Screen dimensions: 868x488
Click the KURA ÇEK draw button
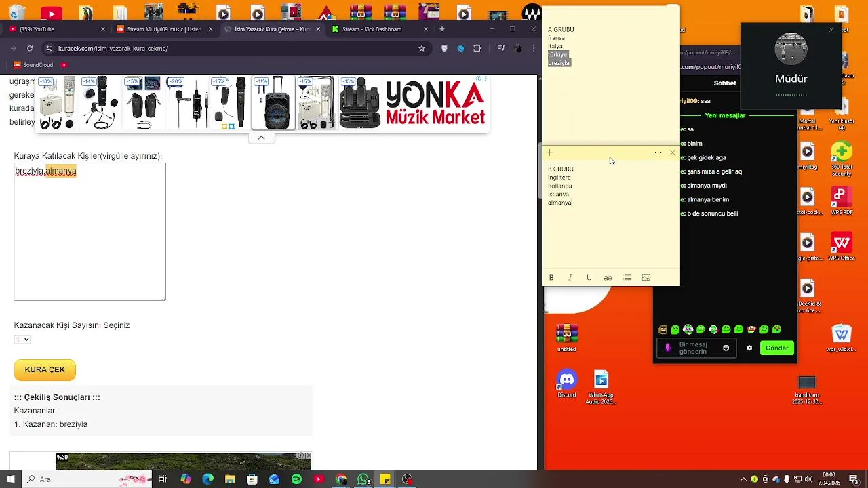pyautogui.click(x=45, y=369)
